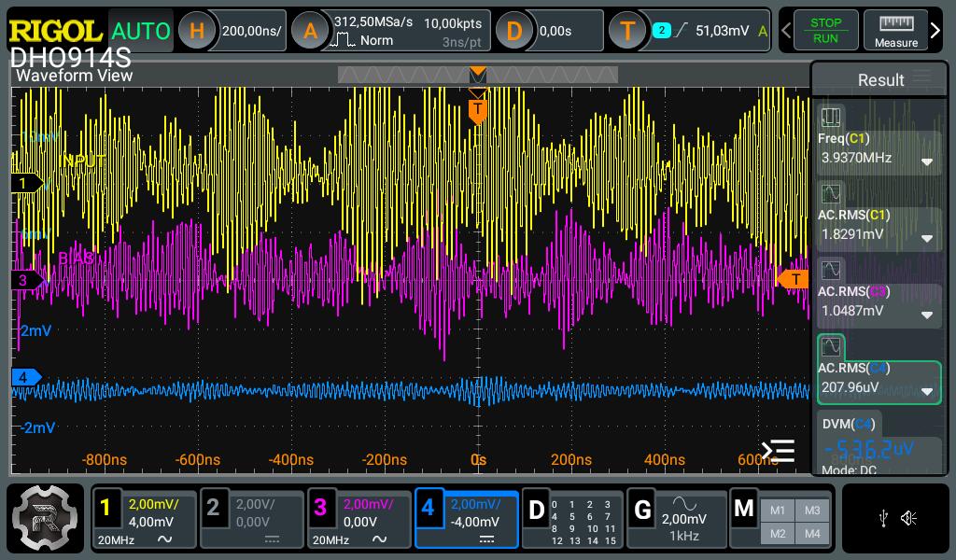Expand the AC.RMS(C4) measurement dropdown
The image size is (956, 560).
tap(927, 391)
